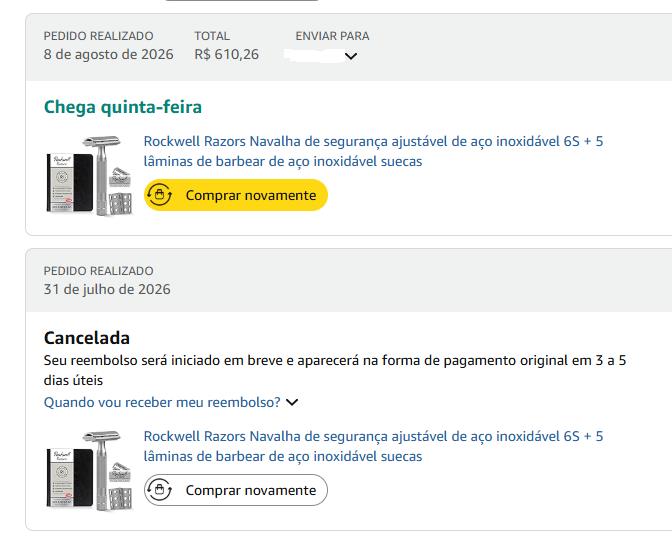Click the white outlined Comprar novamente button

pyautogui.click(x=236, y=490)
